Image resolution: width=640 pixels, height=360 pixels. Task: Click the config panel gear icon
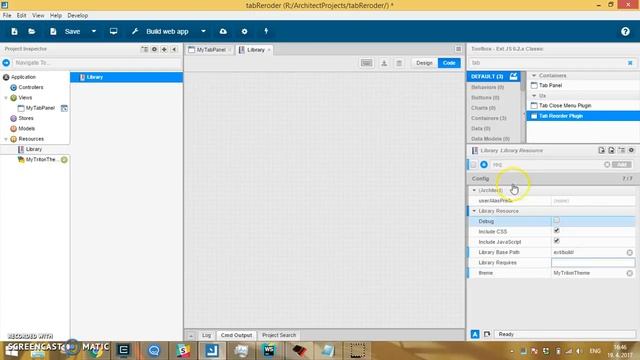631,150
